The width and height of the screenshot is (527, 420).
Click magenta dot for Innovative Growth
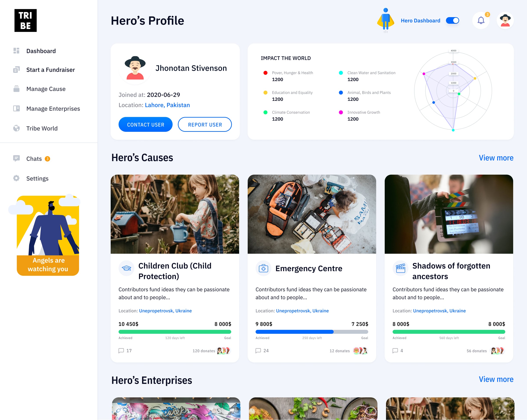341,112
